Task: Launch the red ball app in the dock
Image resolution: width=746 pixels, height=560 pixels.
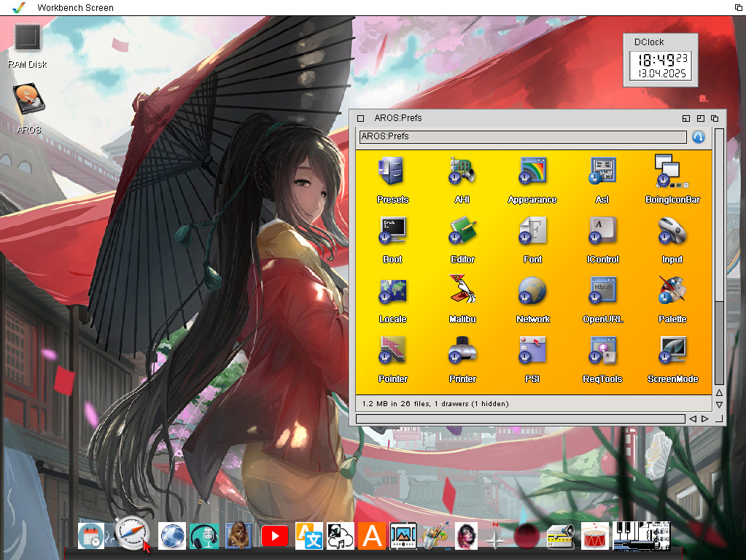Action: [x=527, y=536]
